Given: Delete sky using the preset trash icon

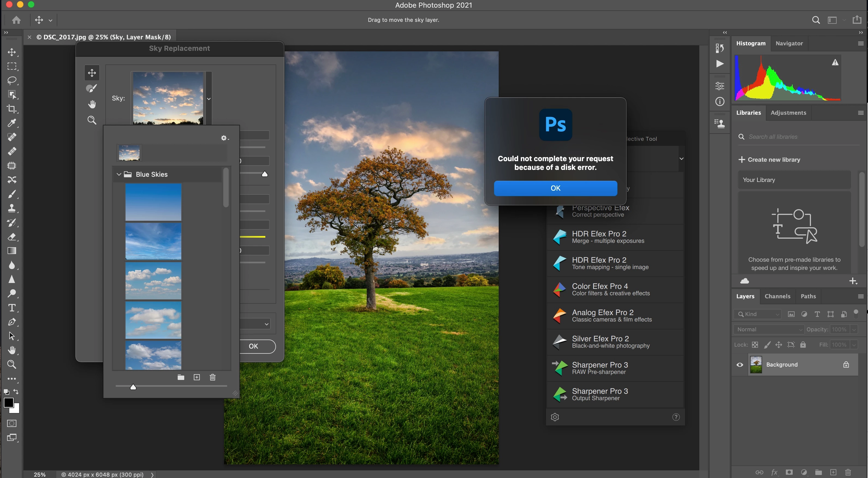Looking at the screenshot, I should 213,377.
